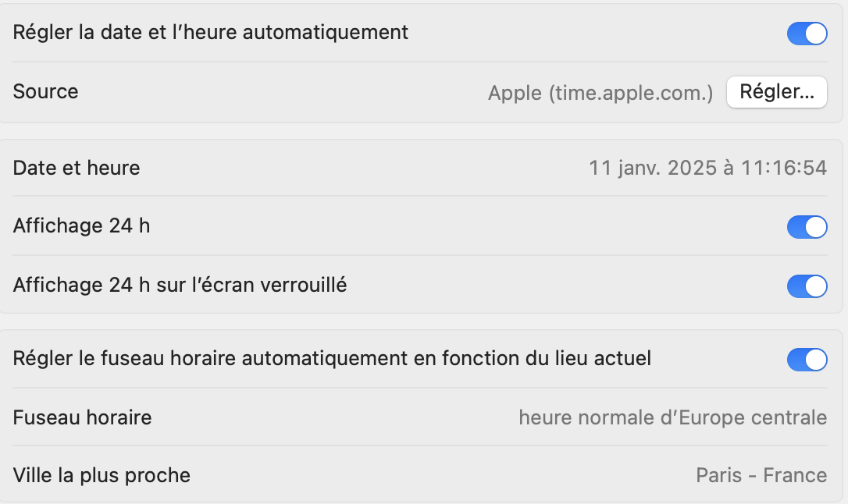Click the city name Paris
The height and width of the screenshot is (504, 848).
coord(718,476)
